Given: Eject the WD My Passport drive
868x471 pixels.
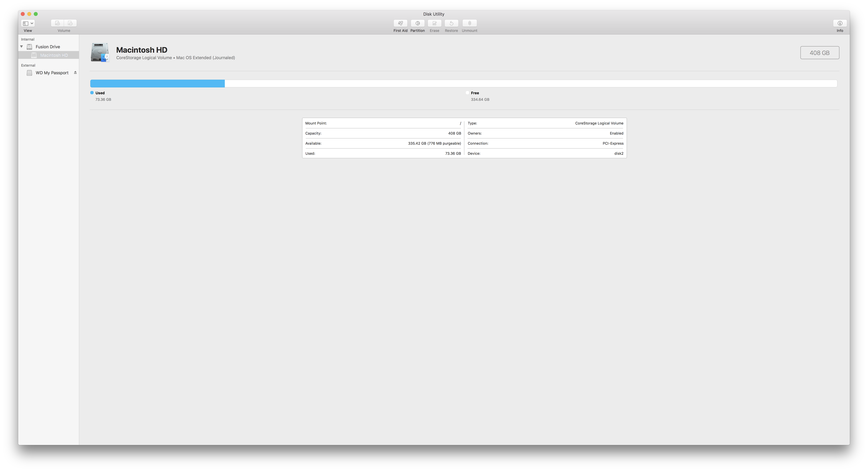Looking at the screenshot, I should coord(75,72).
